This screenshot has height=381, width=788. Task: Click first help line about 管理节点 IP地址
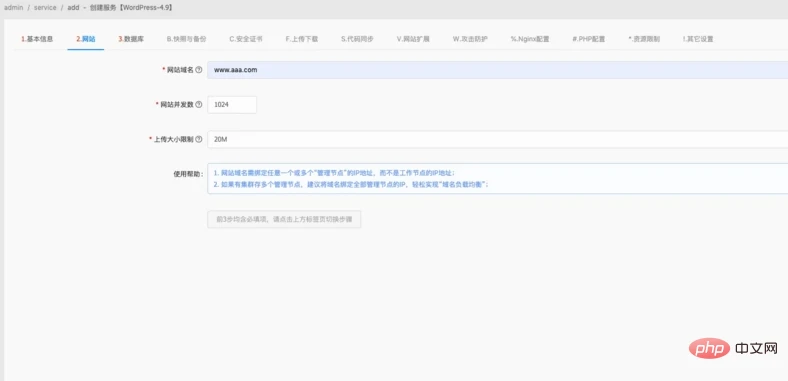coord(334,172)
